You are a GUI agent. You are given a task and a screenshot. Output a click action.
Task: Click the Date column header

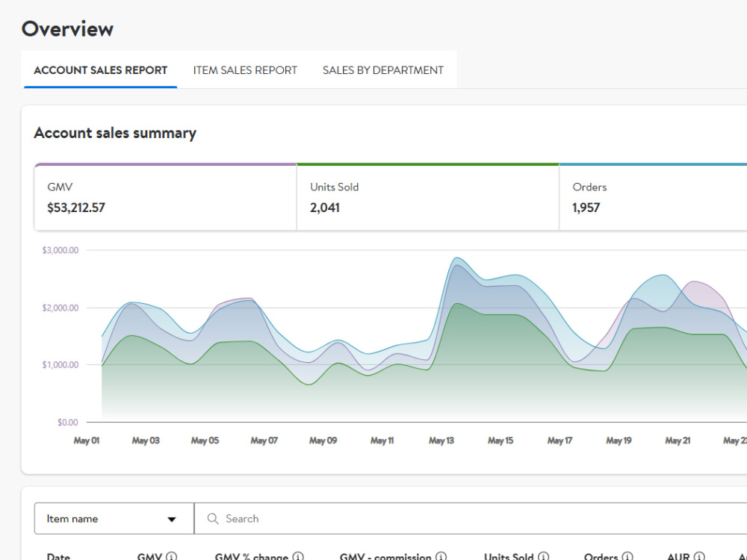click(58, 556)
